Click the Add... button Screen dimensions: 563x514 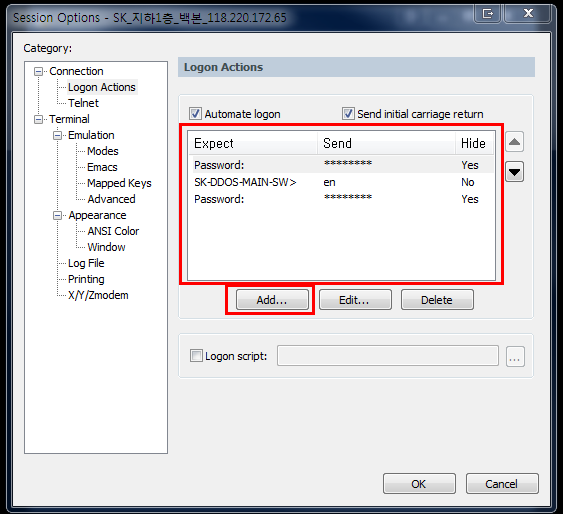point(272,300)
